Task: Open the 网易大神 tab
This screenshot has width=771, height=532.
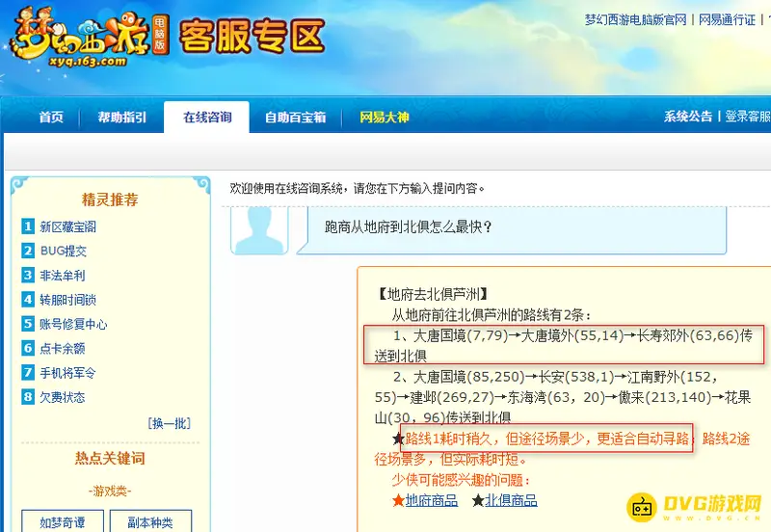Action: click(x=384, y=117)
